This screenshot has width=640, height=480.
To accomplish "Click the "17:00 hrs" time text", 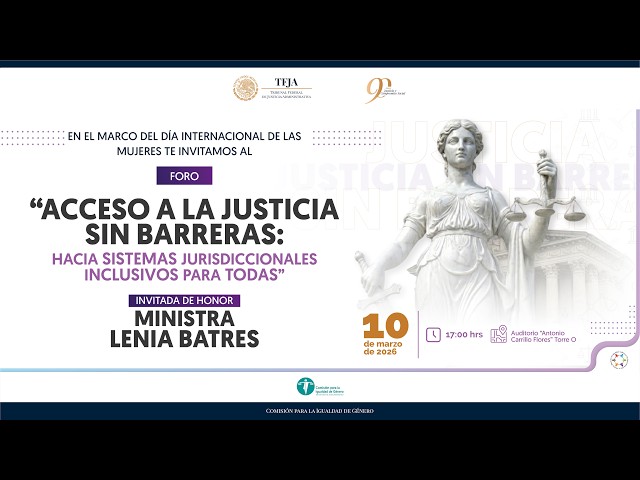I will click(x=464, y=335).
